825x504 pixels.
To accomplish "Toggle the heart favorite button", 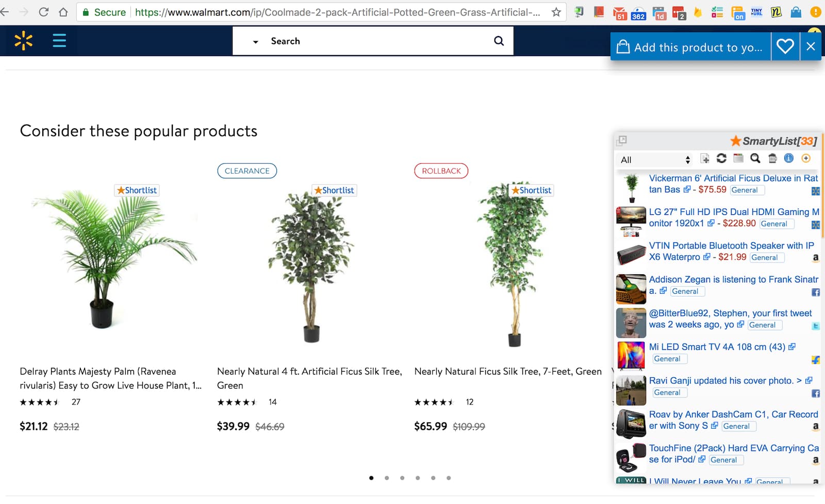I will coord(785,47).
